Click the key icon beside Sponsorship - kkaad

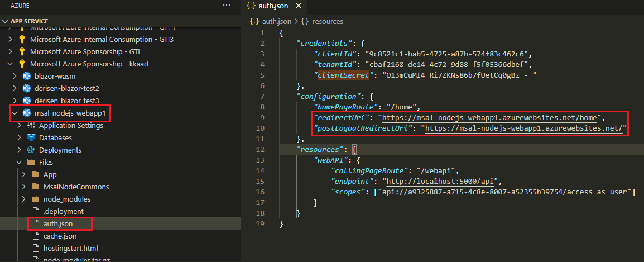pyautogui.click(x=22, y=64)
